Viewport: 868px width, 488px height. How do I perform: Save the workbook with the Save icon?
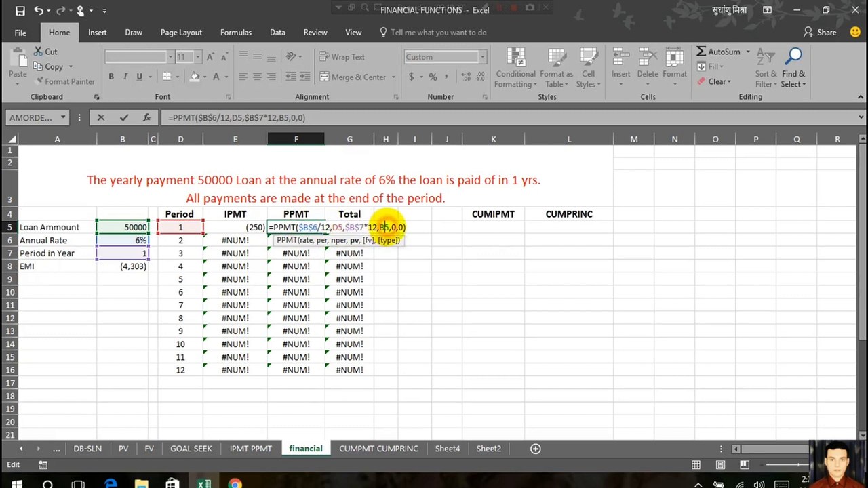[20, 10]
